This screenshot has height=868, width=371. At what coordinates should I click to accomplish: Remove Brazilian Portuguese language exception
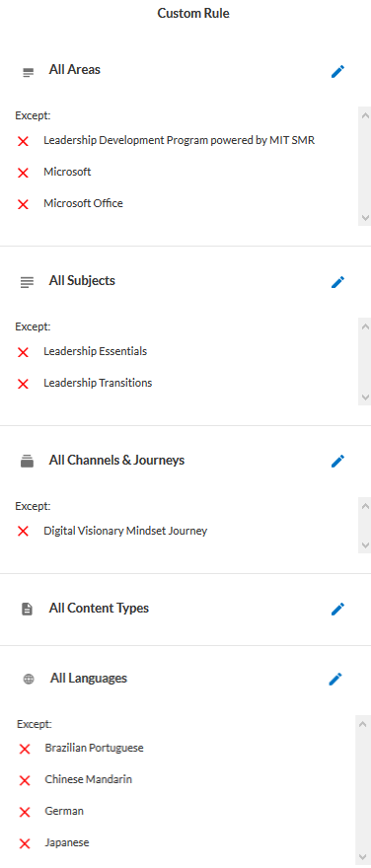pyautogui.click(x=25, y=750)
